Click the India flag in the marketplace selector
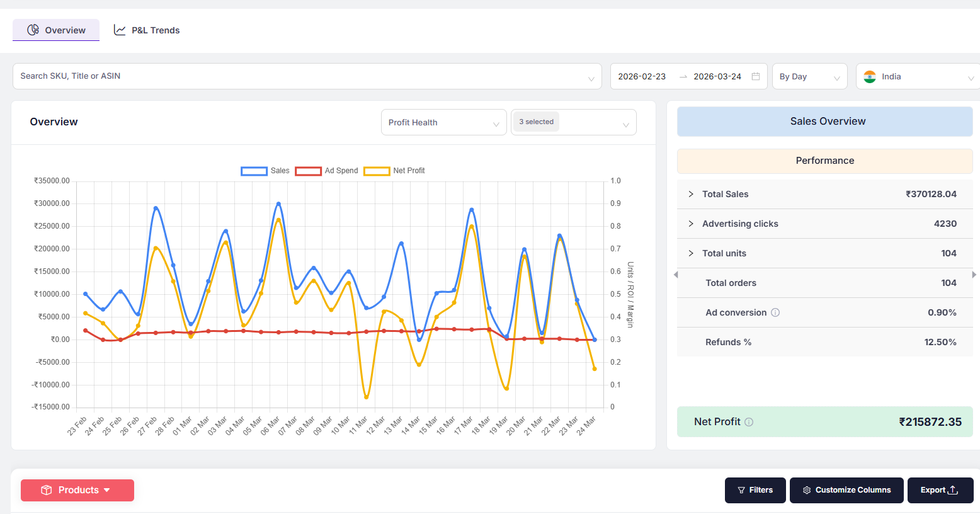Viewport: 980px width, 514px height. point(870,76)
